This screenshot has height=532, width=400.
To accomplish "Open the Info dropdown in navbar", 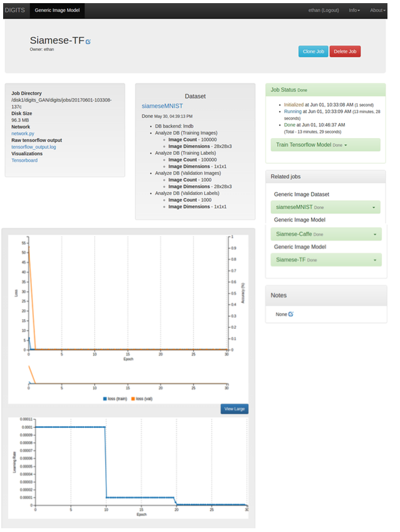I will click(x=354, y=10).
